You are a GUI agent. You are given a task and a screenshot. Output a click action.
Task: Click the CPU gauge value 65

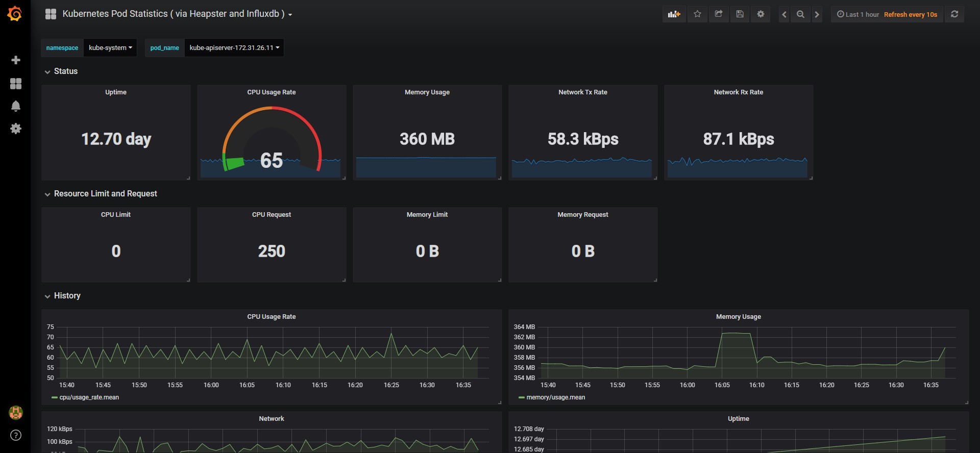pos(272,161)
